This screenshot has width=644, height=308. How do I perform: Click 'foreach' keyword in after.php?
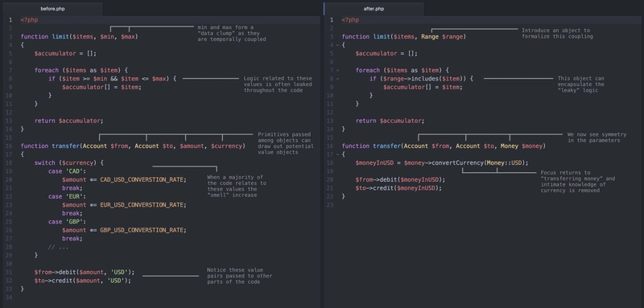click(x=368, y=71)
